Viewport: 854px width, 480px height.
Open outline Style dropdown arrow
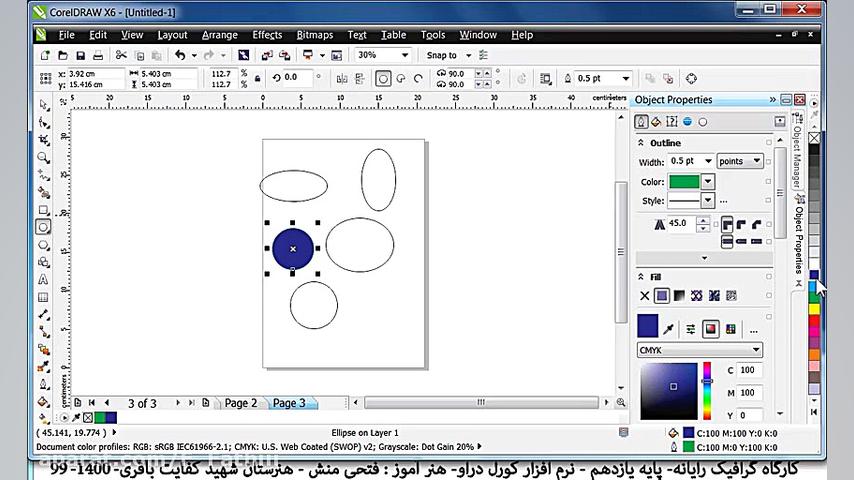tap(707, 201)
